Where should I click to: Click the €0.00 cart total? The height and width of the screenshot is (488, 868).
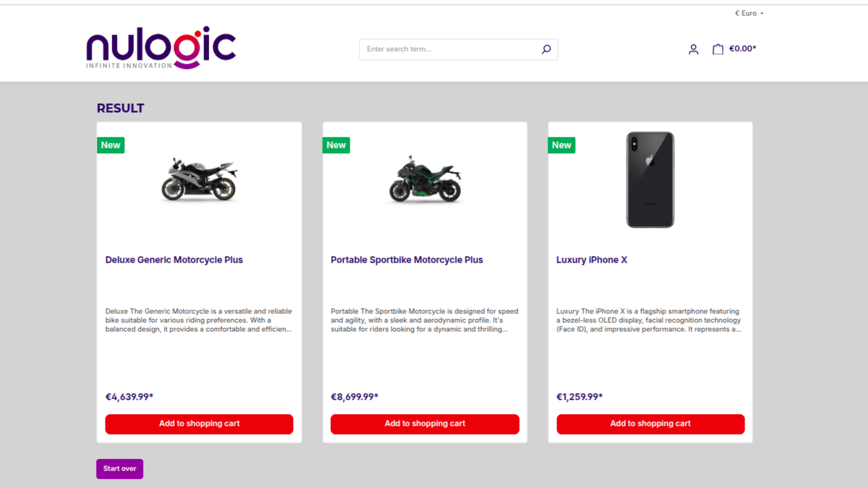[742, 49]
